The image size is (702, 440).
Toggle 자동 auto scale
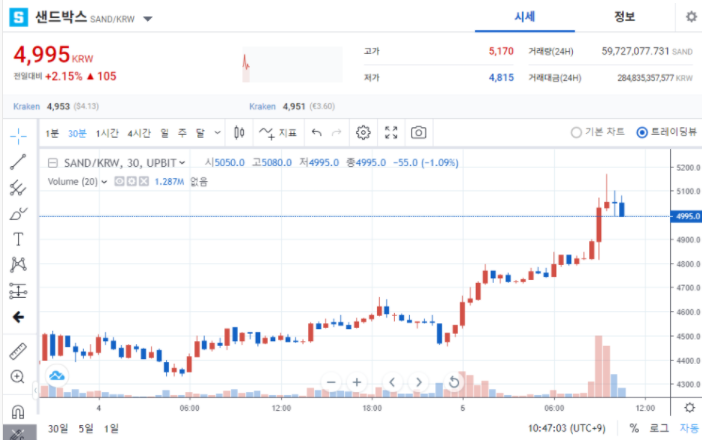(x=689, y=428)
